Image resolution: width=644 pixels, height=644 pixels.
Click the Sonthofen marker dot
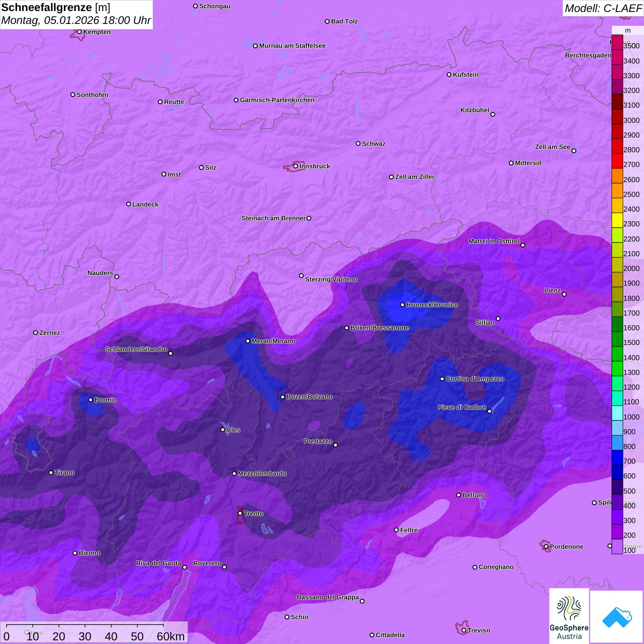73,95
